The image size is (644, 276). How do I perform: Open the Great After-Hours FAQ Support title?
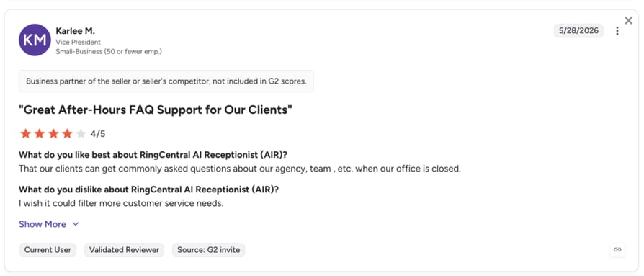click(156, 110)
